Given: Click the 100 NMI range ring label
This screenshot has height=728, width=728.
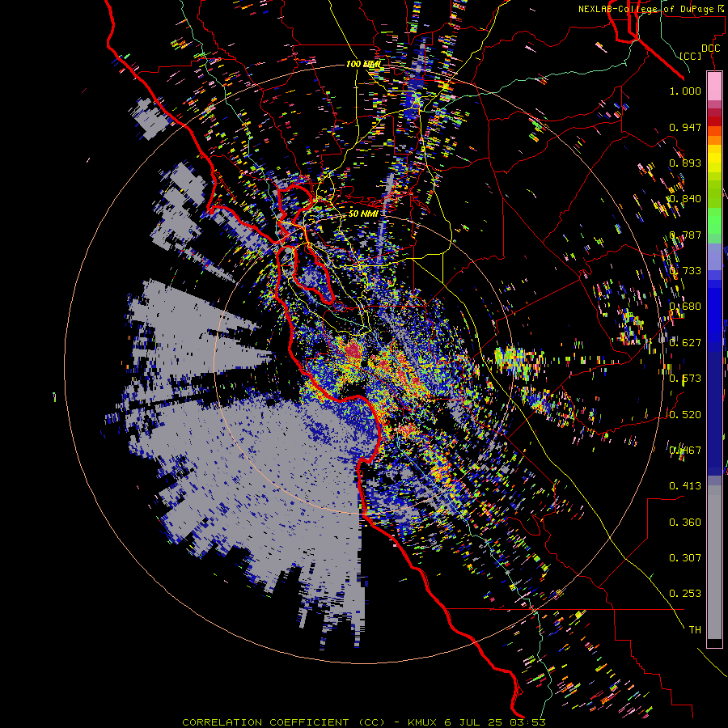Looking at the screenshot, I should (x=363, y=64).
